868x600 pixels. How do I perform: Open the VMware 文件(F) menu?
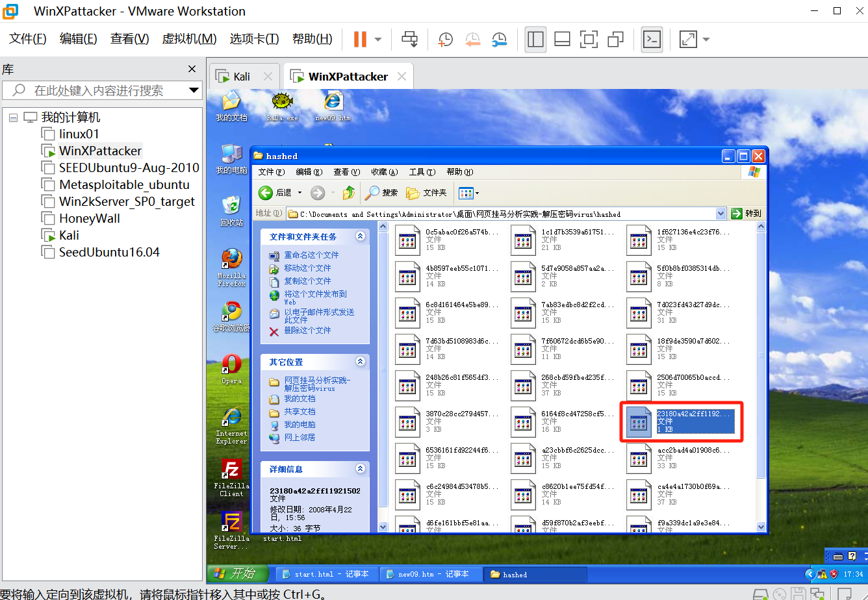coord(27,39)
